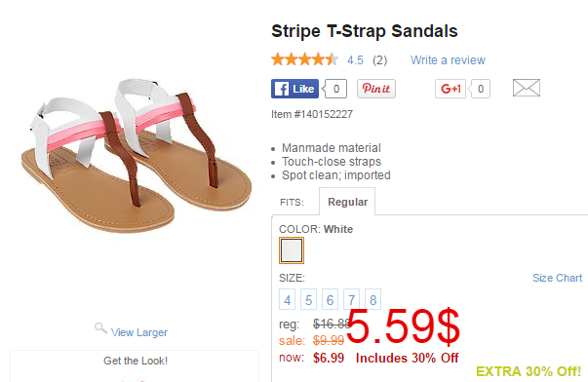Open the 4.5 rating reviews link
Image resolution: width=588 pixels, height=382 pixels.
coord(355,60)
